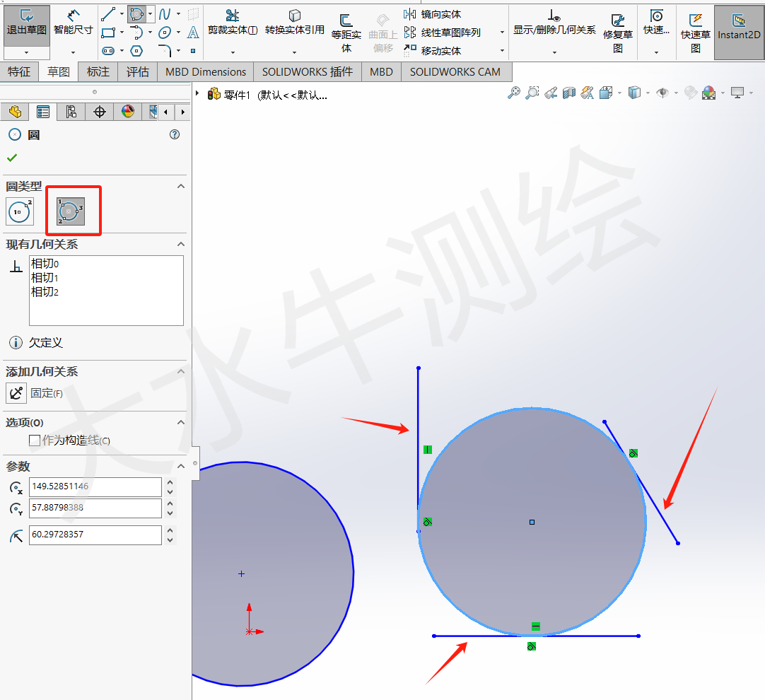Select the Offset Entities (等距实体) tool
The image size is (765, 700).
pyautogui.click(x=346, y=28)
